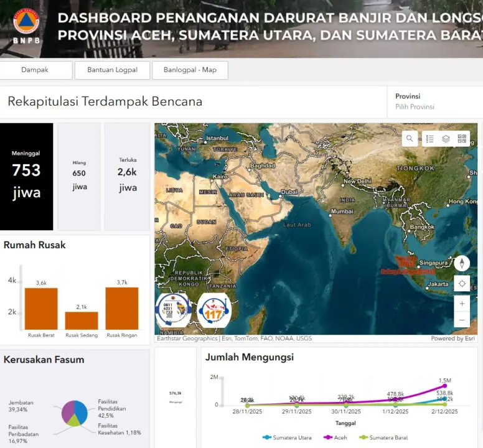Click the Tanggal axis title
The image size is (483, 448).
[x=345, y=423]
